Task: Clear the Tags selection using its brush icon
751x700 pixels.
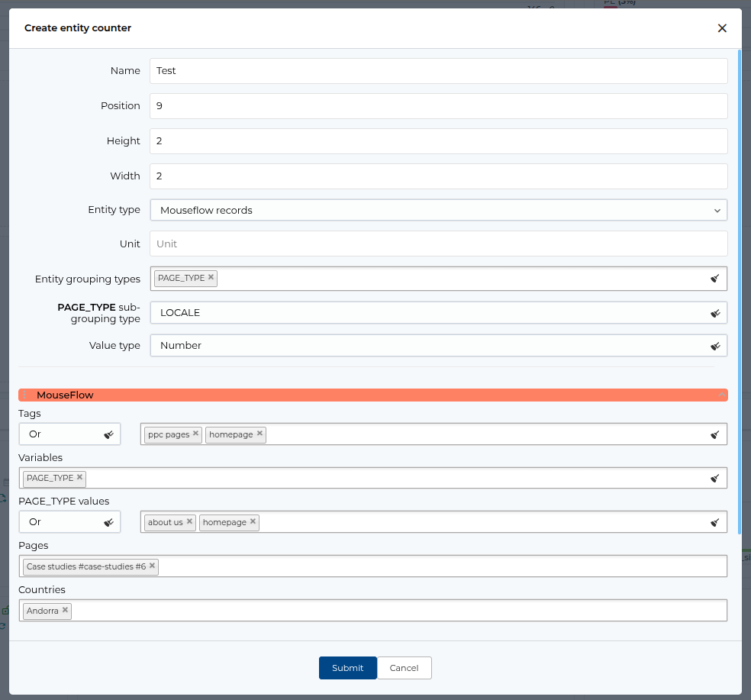Action: (715, 434)
